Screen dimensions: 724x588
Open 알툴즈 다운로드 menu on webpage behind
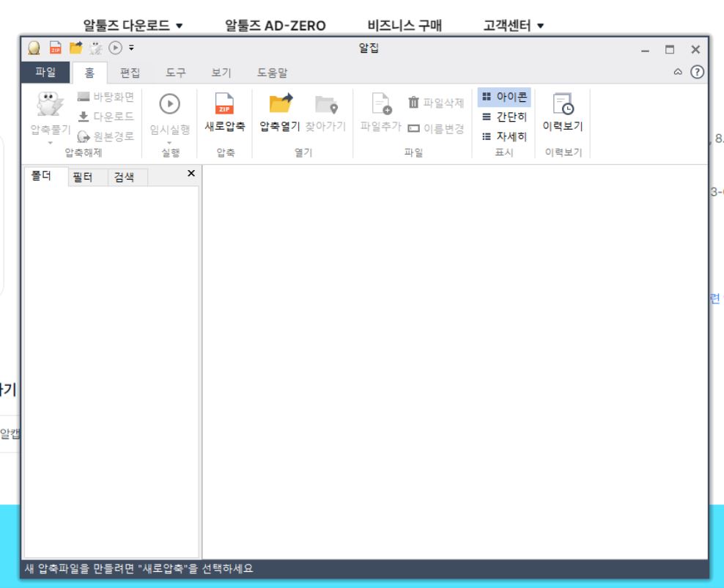[x=133, y=26]
